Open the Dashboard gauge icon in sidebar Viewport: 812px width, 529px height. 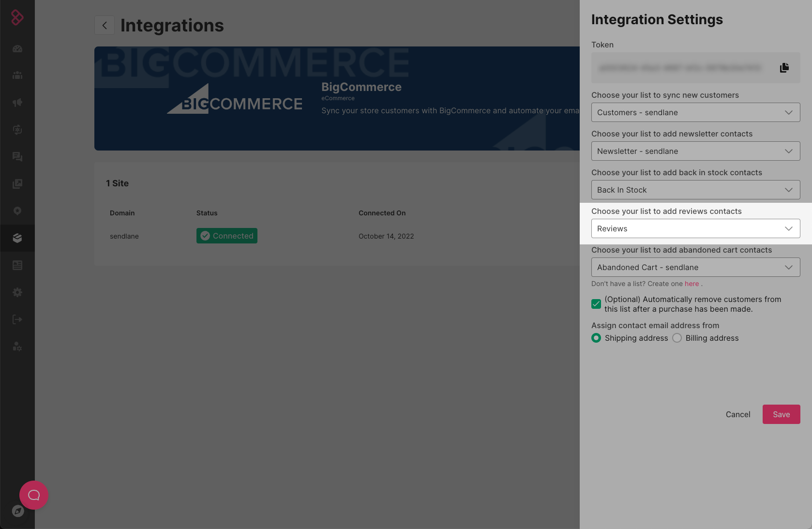click(17, 48)
